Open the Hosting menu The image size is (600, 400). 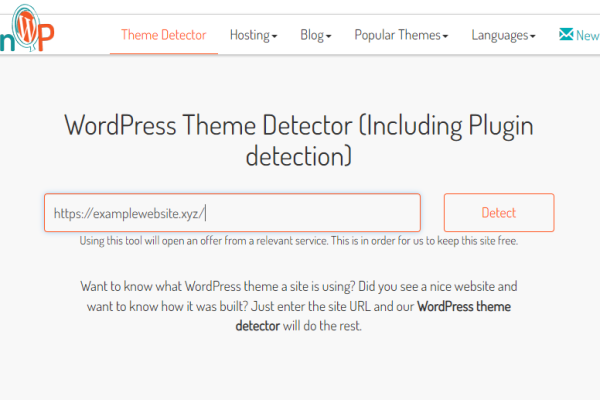[250, 35]
